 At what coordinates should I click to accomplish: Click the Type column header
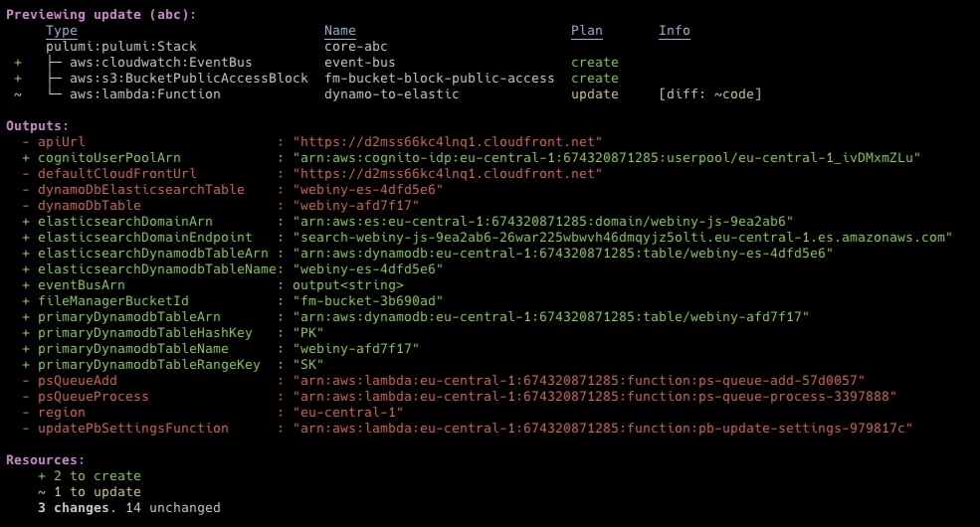click(x=62, y=31)
